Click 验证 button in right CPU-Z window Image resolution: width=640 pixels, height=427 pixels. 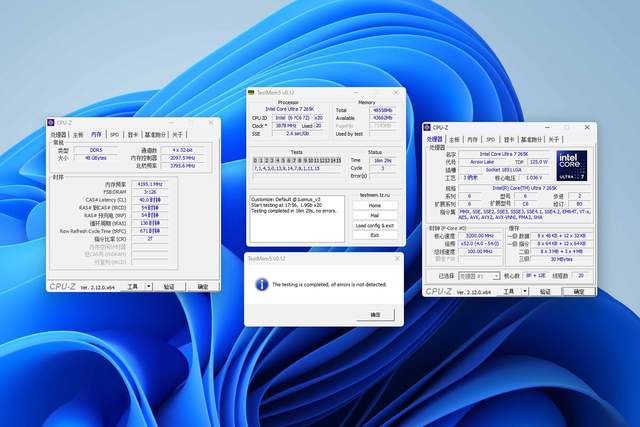click(x=545, y=291)
